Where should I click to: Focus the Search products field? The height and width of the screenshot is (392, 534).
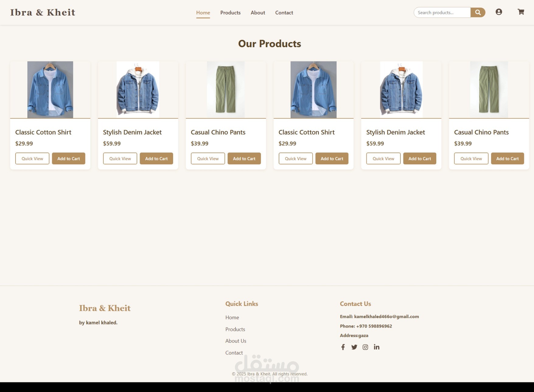click(x=442, y=12)
